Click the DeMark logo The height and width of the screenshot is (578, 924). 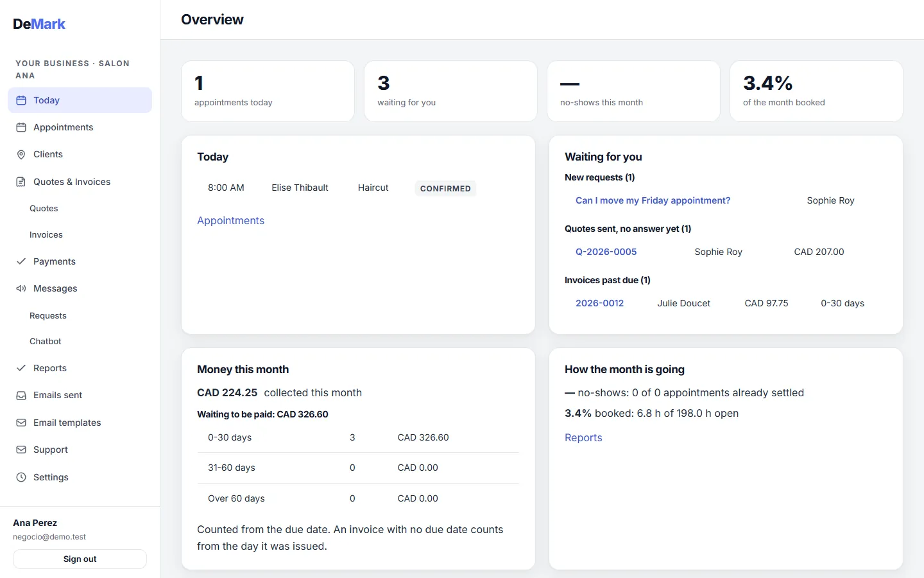coord(39,24)
